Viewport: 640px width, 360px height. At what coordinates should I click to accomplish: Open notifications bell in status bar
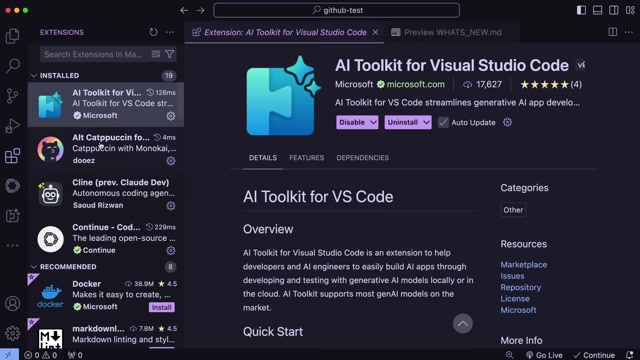[630, 355]
